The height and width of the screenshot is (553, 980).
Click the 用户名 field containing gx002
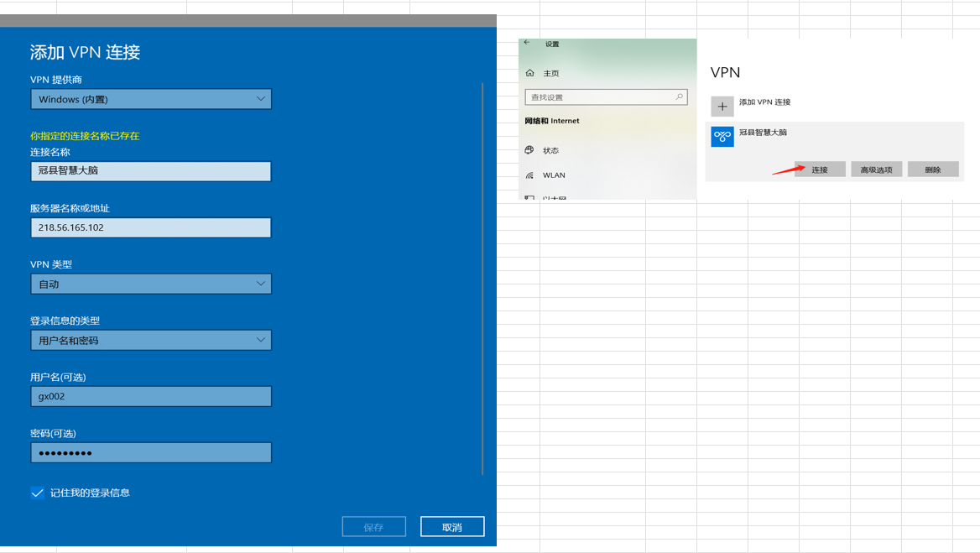151,396
